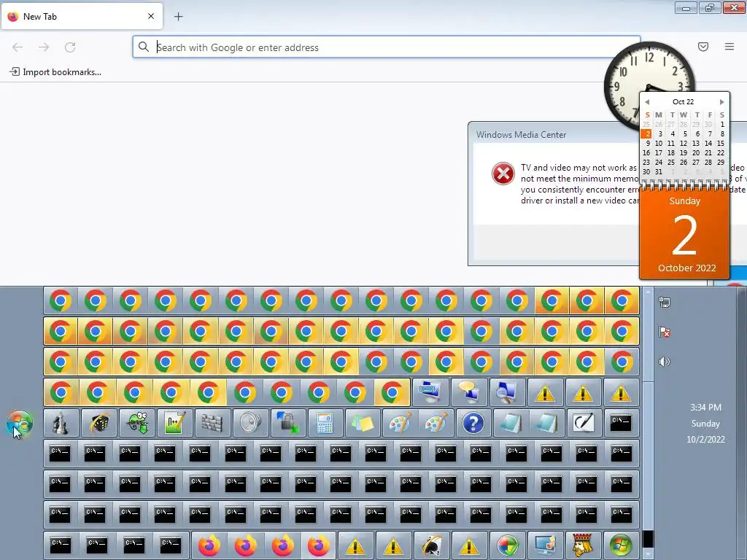Open the On-Screen Keyboard taskbar icon
This screenshot has width=747, height=560.
click(430, 392)
